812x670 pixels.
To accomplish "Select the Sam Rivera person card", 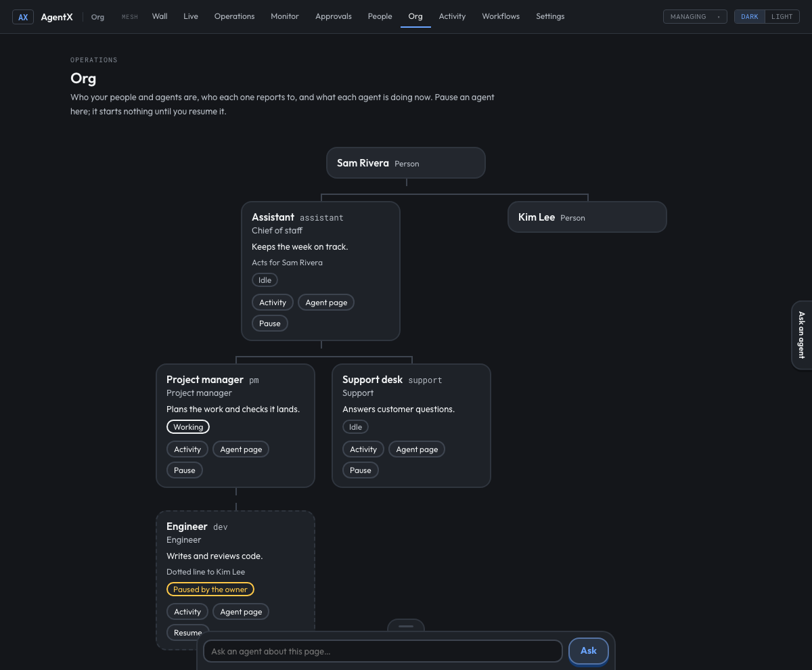I will 406,163.
